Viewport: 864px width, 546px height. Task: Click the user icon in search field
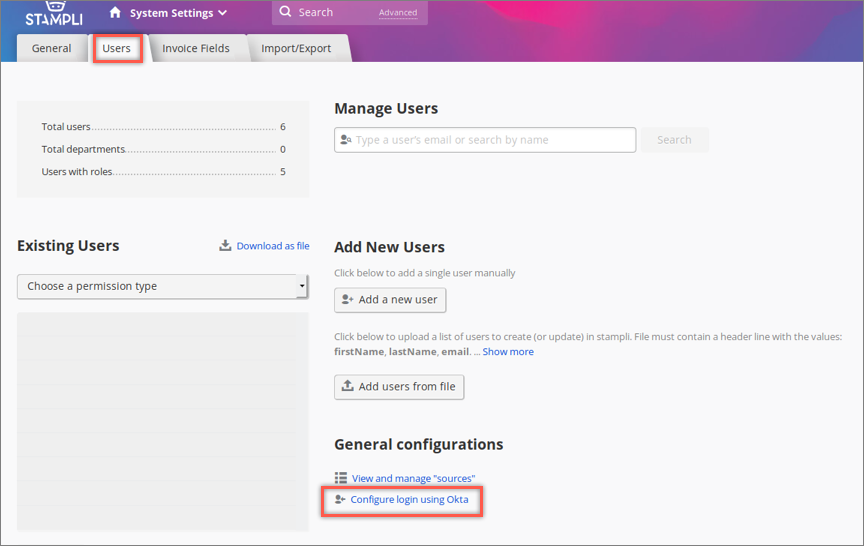346,140
